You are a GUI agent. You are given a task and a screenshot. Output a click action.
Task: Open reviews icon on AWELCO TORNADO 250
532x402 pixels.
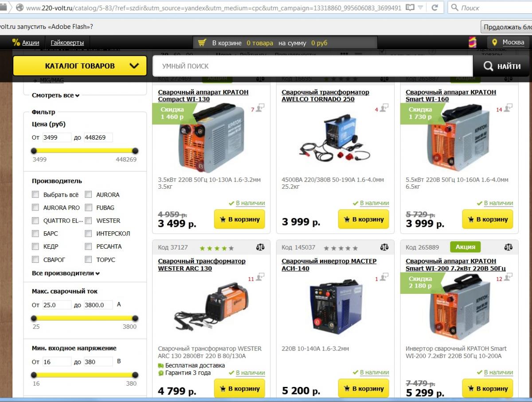tap(384, 108)
